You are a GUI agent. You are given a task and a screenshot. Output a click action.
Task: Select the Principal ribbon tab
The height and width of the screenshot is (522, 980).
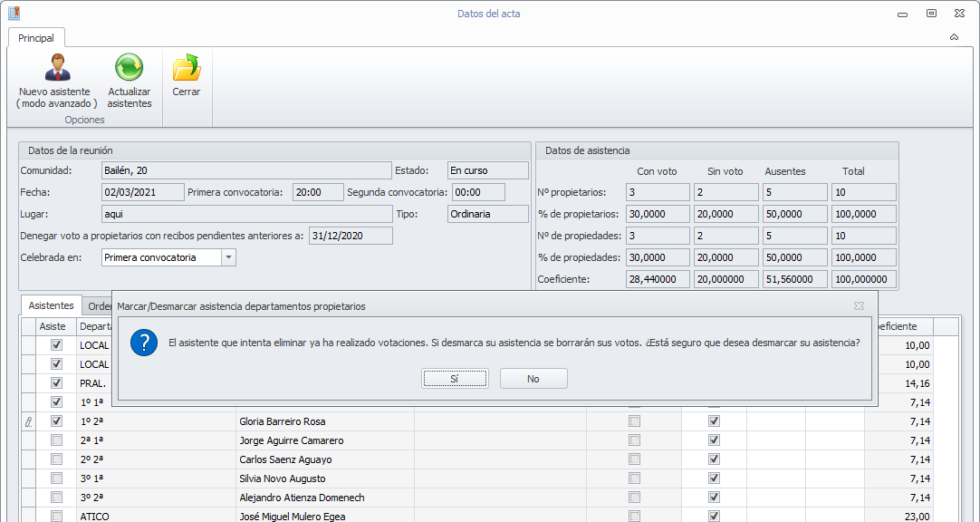point(36,38)
